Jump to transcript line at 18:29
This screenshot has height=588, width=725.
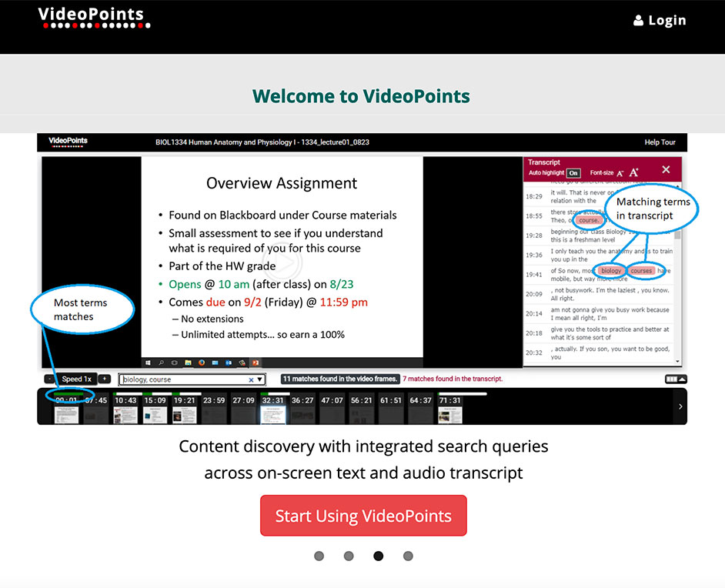598,196
